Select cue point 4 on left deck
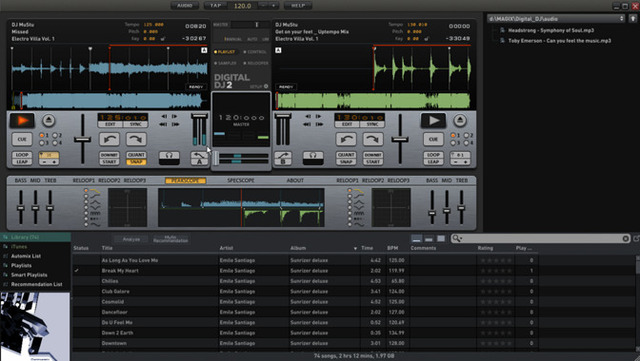 pyautogui.click(x=55, y=143)
